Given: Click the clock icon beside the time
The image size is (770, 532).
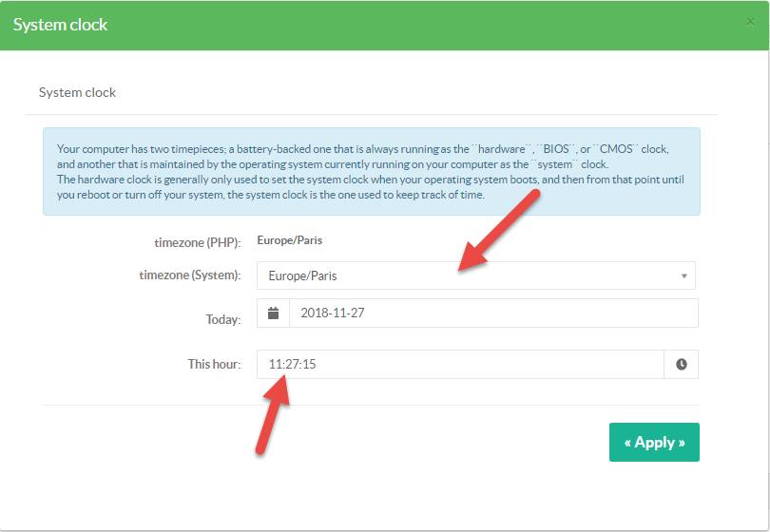Looking at the screenshot, I should 681,364.
